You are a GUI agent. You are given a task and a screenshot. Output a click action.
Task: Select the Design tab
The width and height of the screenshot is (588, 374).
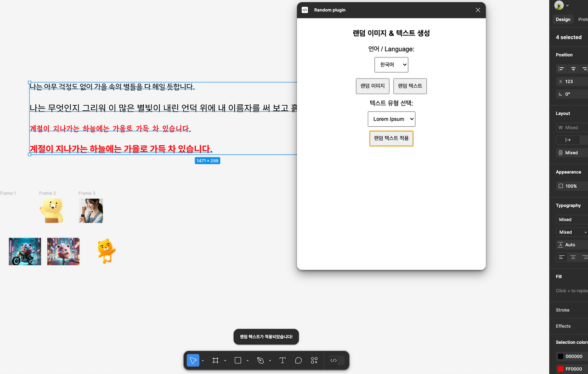(x=563, y=19)
